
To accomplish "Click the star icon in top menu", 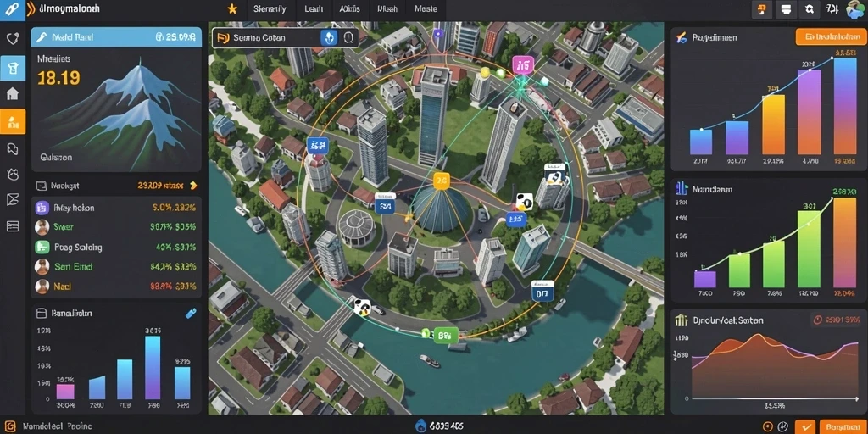I will click(x=232, y=8).
